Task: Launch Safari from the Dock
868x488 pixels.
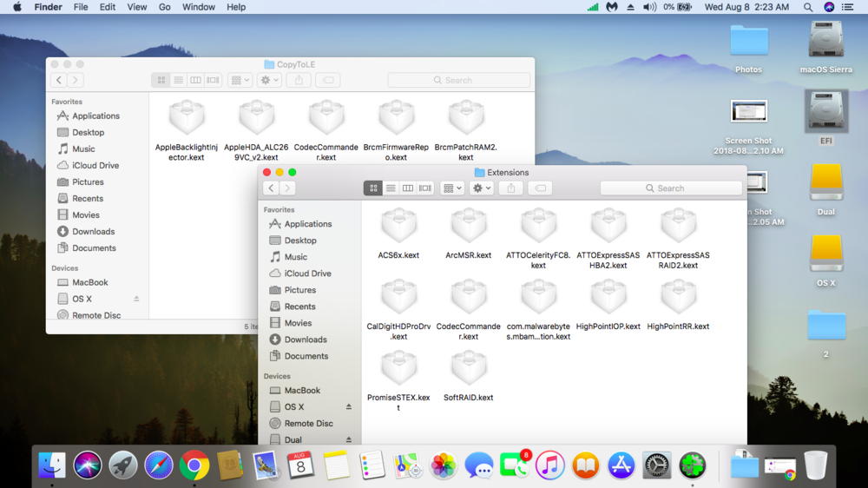Action: point(159,465)
